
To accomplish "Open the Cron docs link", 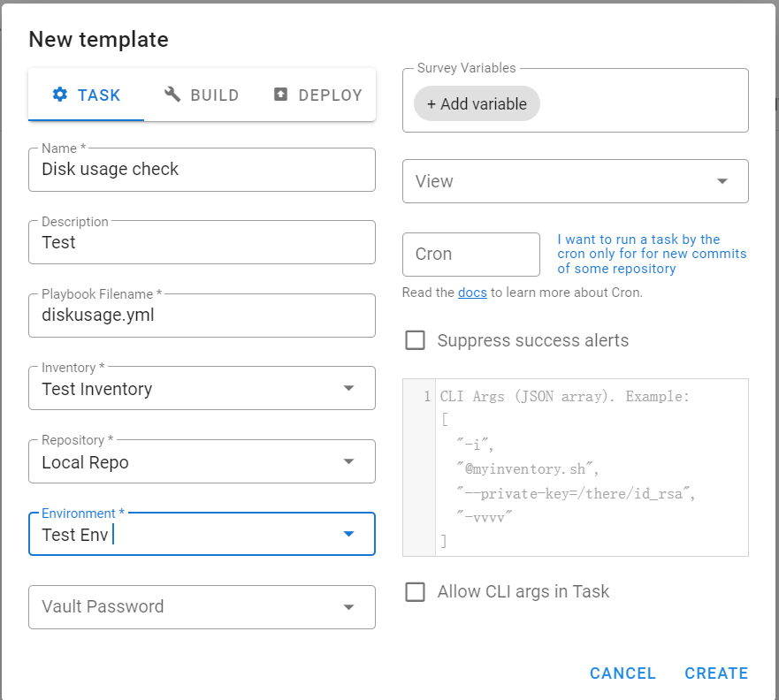I will [x=472, y=293].
